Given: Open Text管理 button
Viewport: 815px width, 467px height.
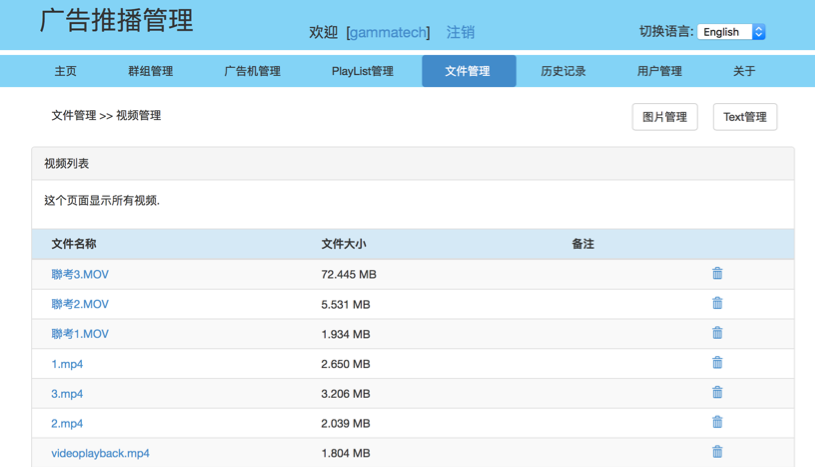Looking at the screenshot, I should click(745, 117).
